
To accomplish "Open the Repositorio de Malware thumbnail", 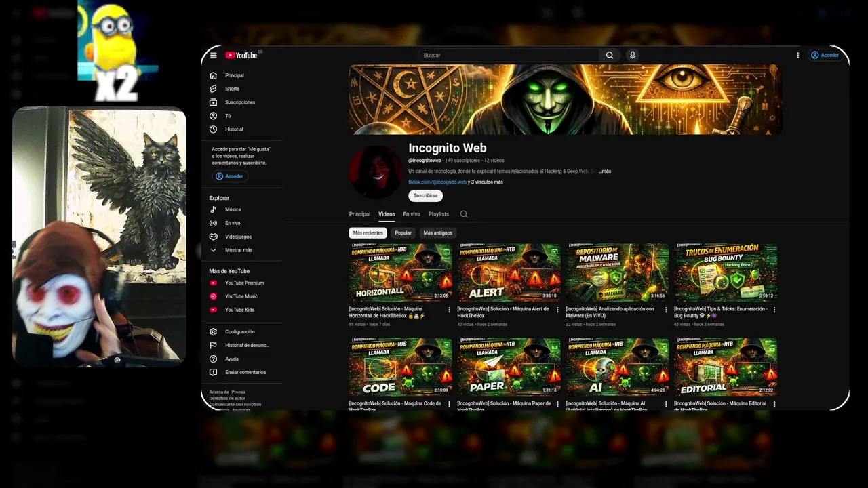I will click(618, 272).
